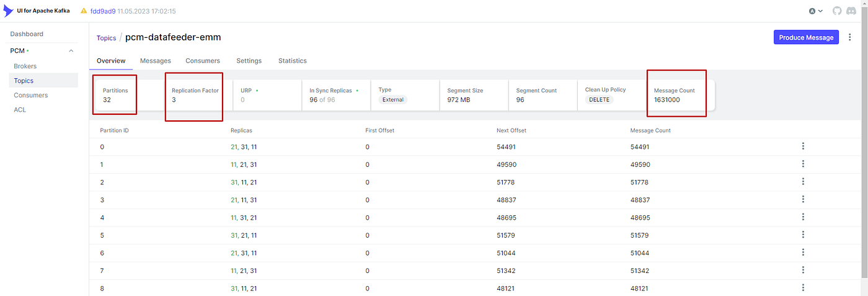Click the Message Count cell 48695
The height and width of the screenshot is (296, 868).
[x=640, y=218]
